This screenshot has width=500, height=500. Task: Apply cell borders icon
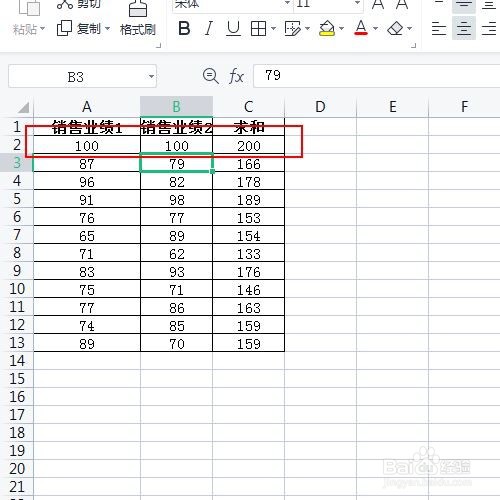point(258,29)
